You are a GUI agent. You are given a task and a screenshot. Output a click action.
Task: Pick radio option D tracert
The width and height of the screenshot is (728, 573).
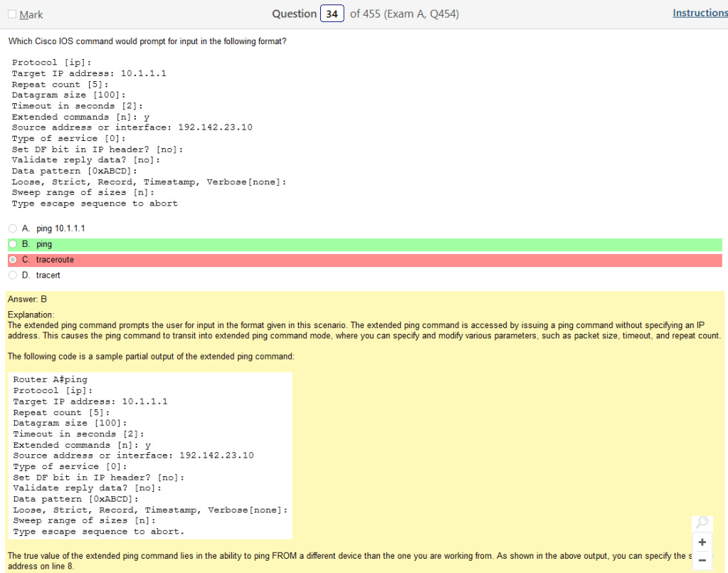(13, 275)
